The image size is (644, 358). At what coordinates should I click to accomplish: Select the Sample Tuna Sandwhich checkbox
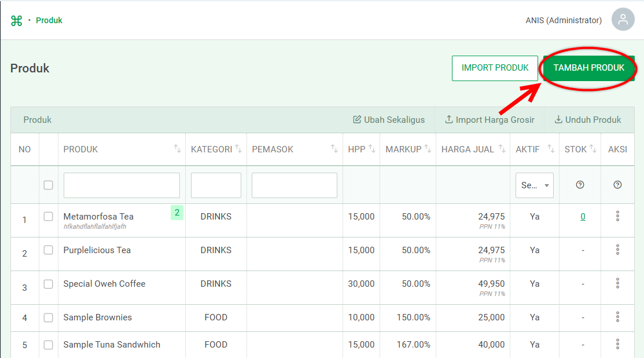[49, 345]
